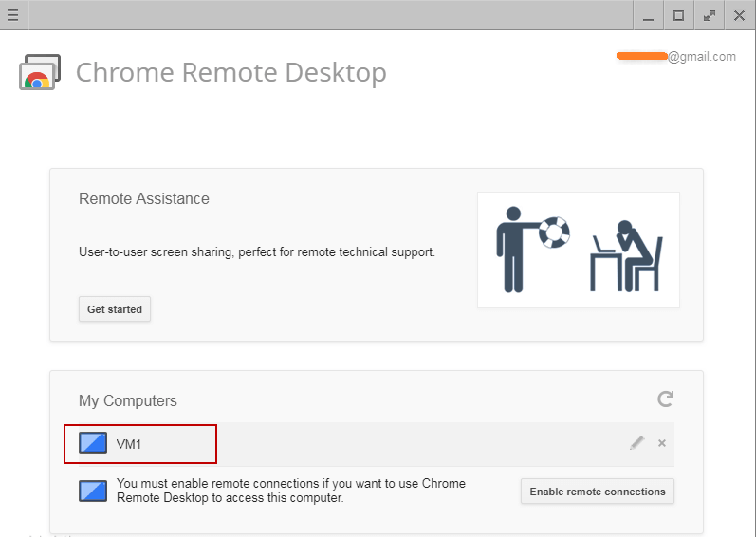756x557 pixels.
Task: Click the Chrome Remote Desktop title text
Action: point(231,73)
